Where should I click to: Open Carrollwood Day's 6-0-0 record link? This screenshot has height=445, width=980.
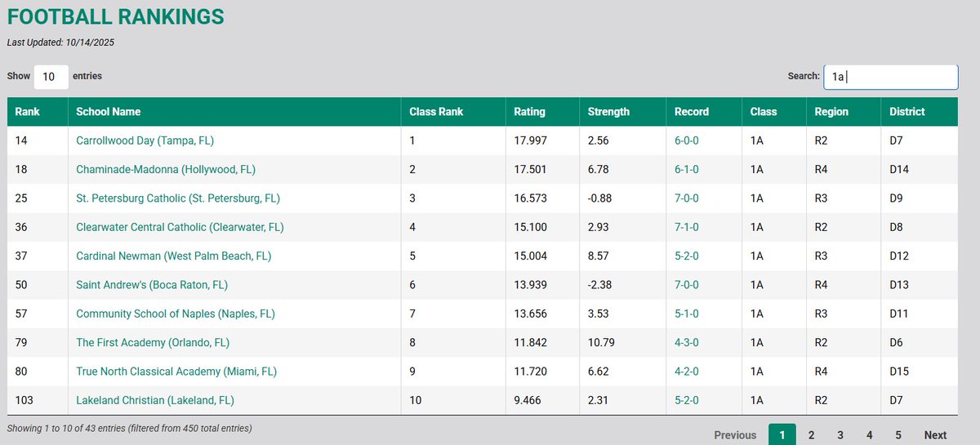coord(687,140)
